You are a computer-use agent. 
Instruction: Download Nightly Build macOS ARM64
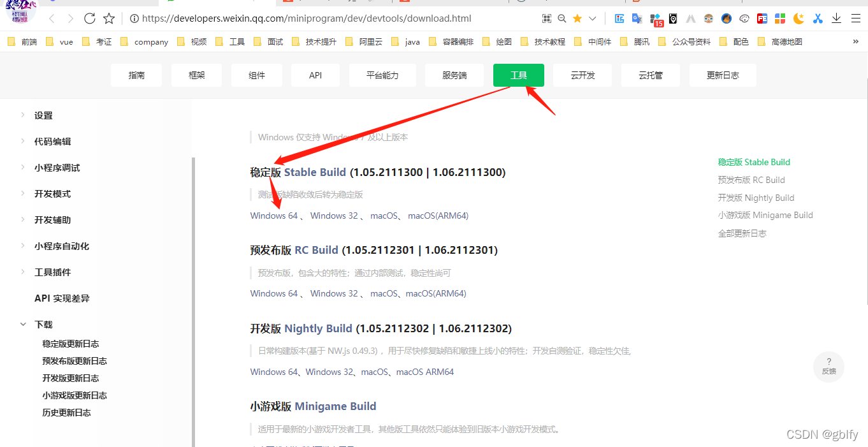point(425,372)
